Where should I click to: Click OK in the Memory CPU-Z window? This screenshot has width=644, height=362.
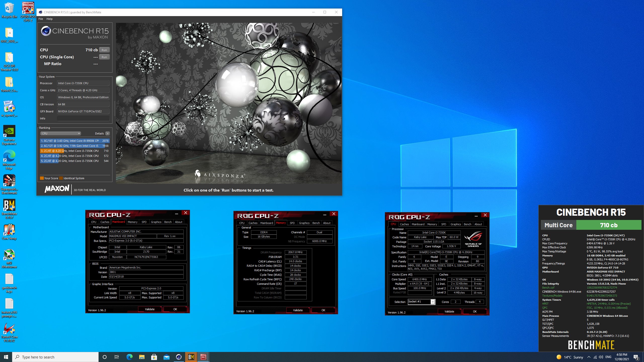pyautogui.click(x=323, y=310)
